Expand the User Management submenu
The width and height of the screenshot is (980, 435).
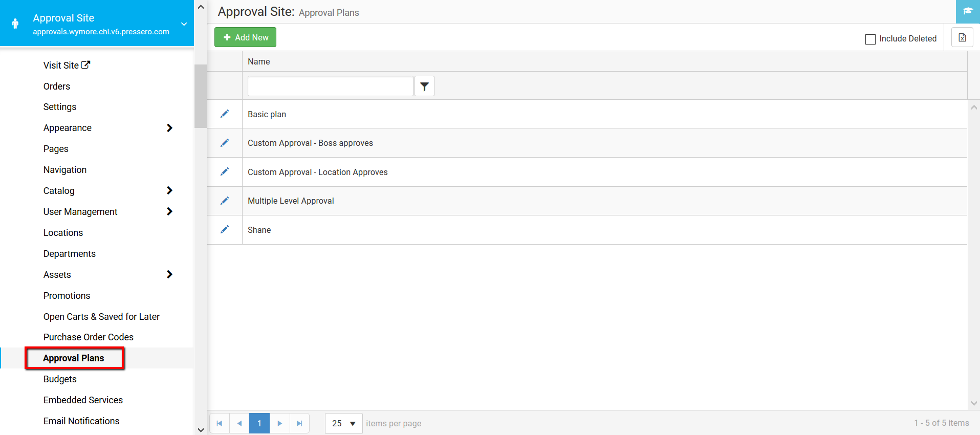(x=169, y=211)
